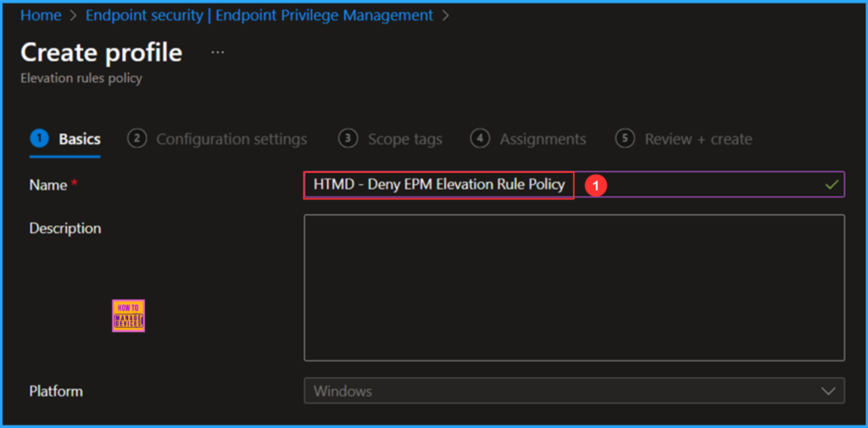868x428 pixels.
Task: Click the step 1 circle icon for Basics
Action: click(39, 138)
